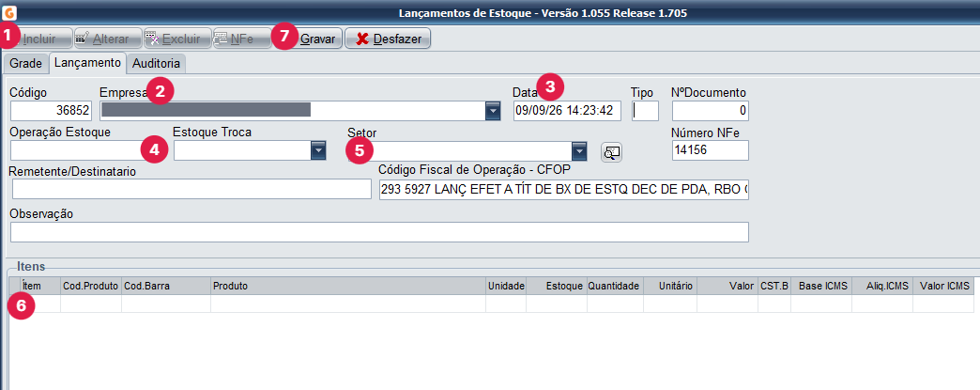
Task: Click the Valor ICMS column header
Action: point(943,286)
